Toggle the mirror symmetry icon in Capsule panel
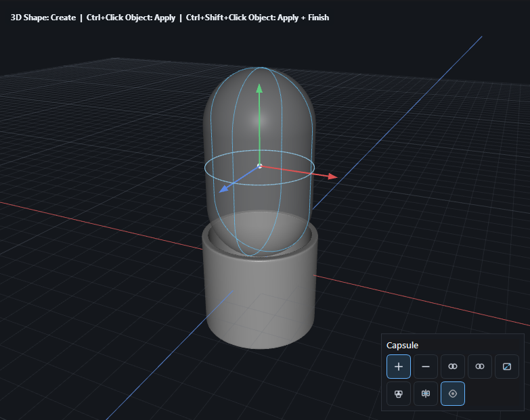The width and height of the screenshot is (530, 420). point(426,394)
